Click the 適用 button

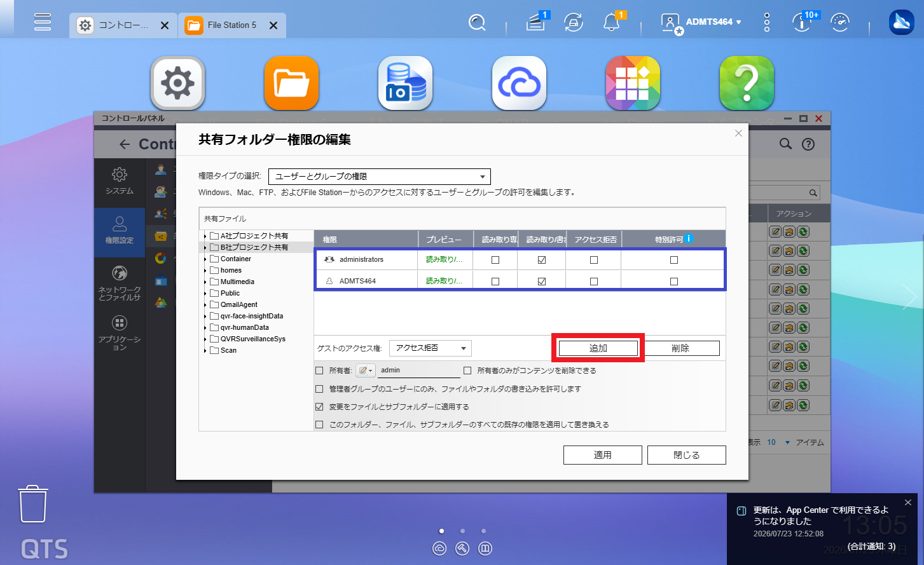pyautogui.click(x=603, y=455)
